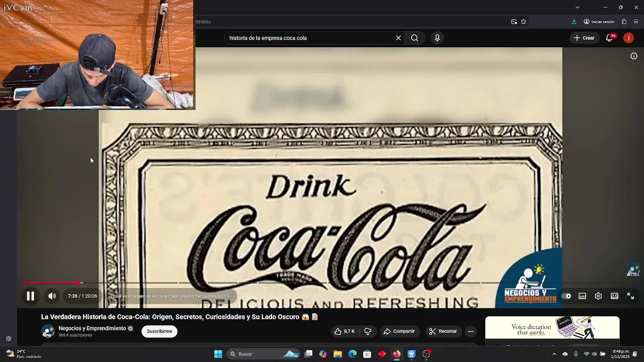Open the Firefox hamburger menu
Screen dimensions: 644x362
636,22
